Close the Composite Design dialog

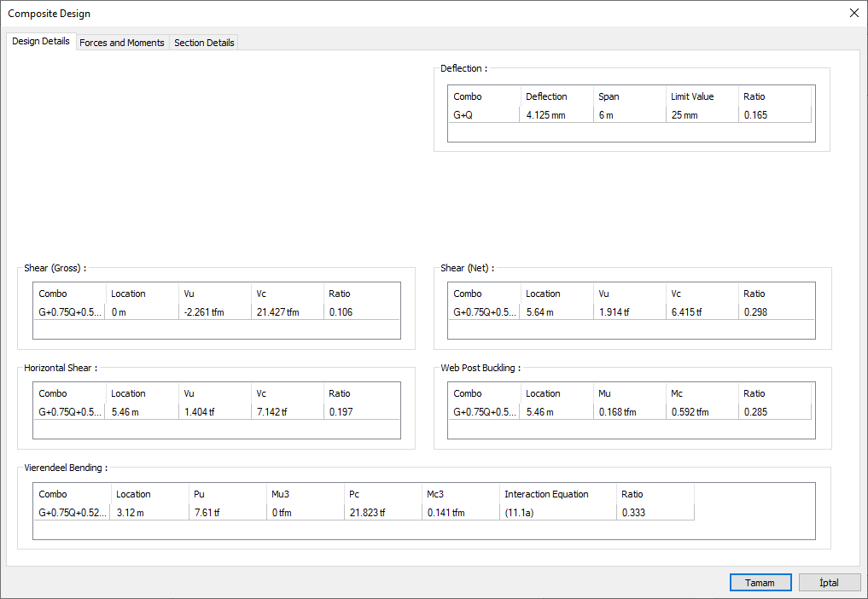click(853, 13)
